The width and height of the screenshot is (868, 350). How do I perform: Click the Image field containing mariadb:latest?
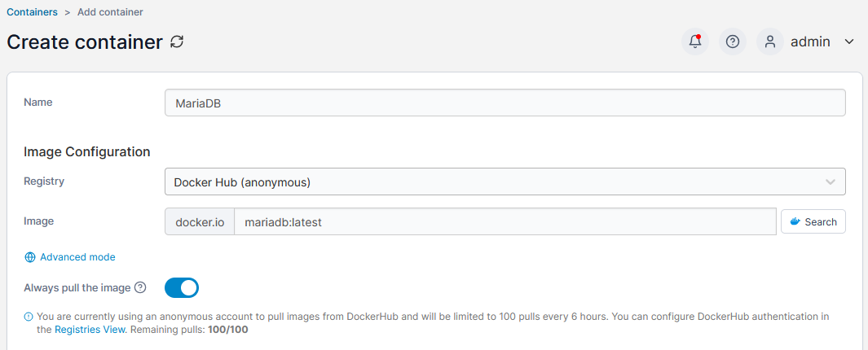coord(504,221)
